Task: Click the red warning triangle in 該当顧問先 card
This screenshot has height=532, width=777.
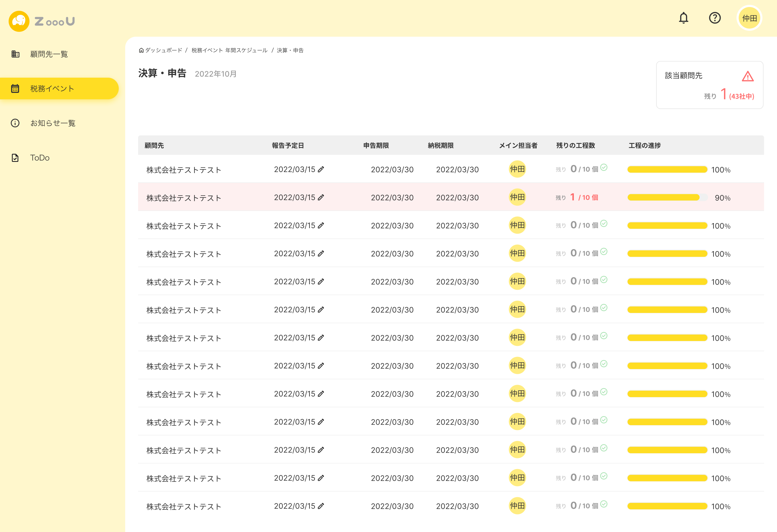Action: point(748,77)
